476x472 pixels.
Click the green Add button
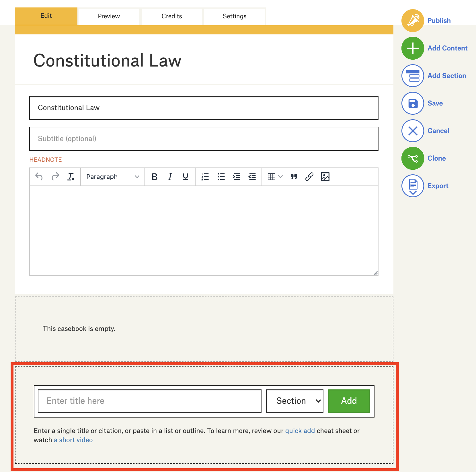349,401
